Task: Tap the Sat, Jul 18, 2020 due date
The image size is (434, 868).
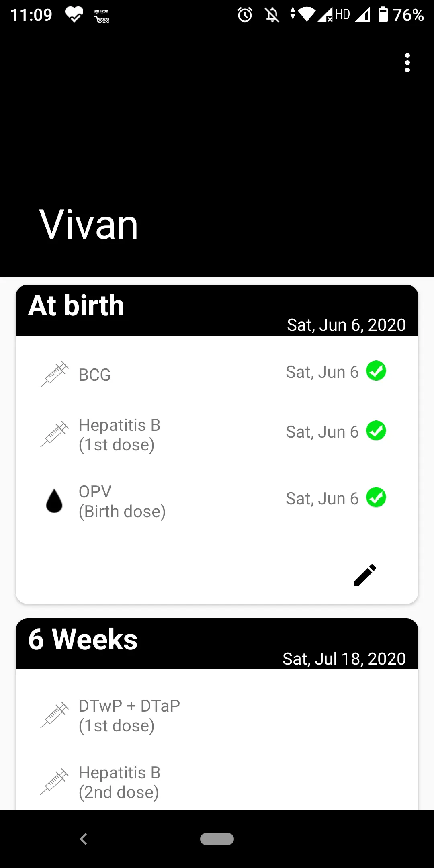Action: click(x=344, y=659)
